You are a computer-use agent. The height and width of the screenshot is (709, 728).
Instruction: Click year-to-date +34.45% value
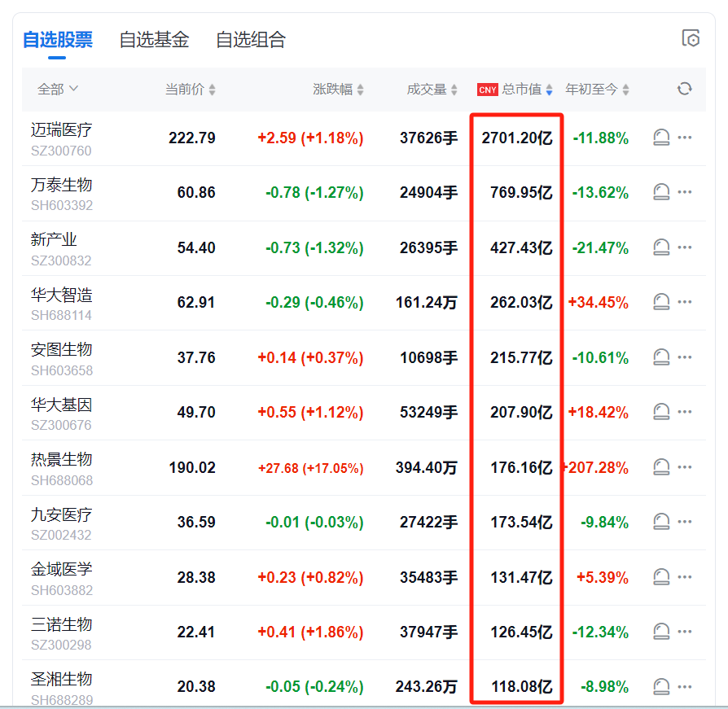pos(599,303)
